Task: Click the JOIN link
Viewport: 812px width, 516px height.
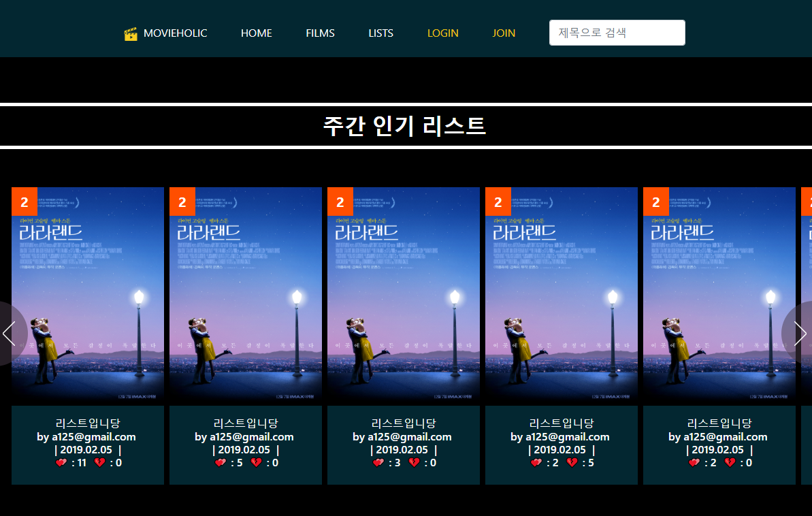Action: point(504,33)
